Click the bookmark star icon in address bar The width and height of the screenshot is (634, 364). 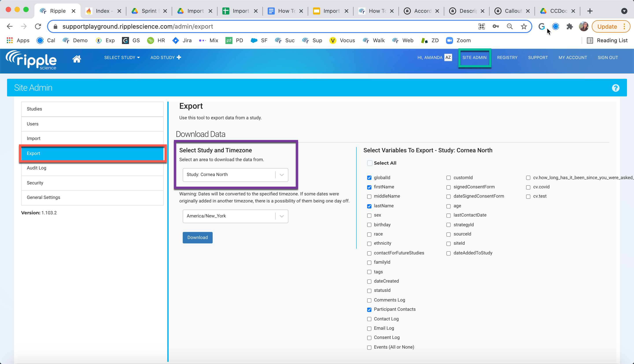pos(524,26)
